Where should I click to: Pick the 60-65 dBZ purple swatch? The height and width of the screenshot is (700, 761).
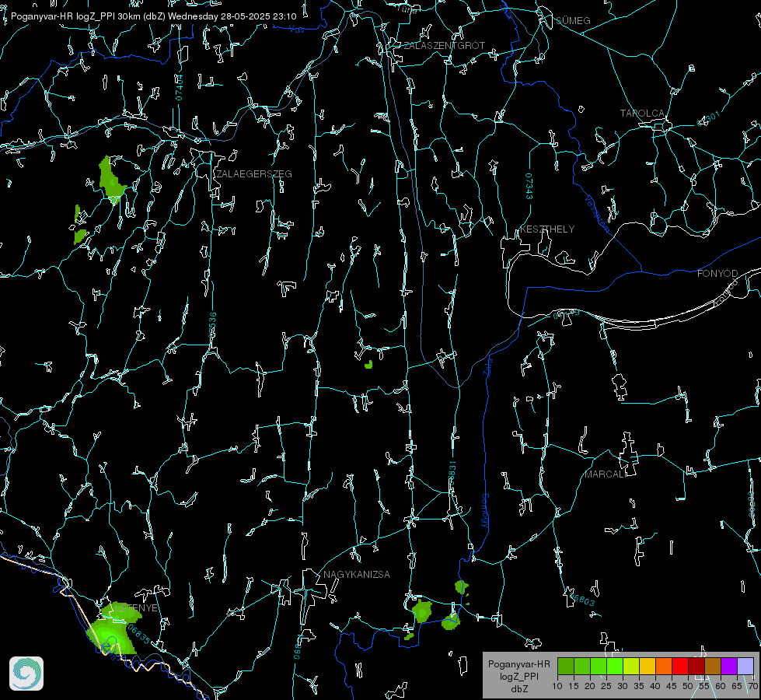(729, 666)
